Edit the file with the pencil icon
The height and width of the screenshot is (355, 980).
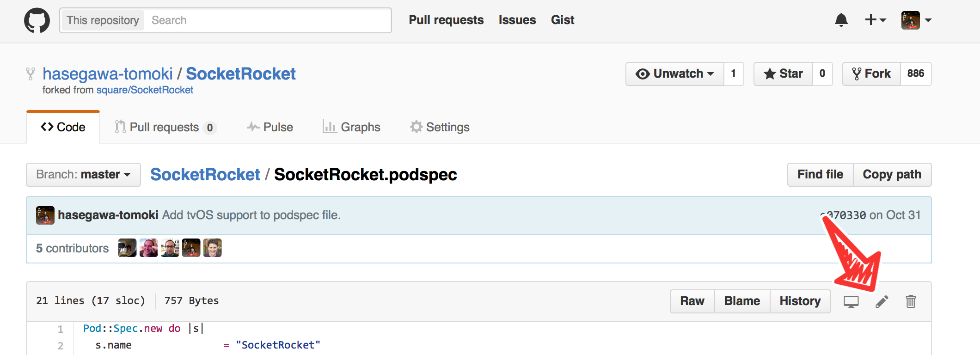point(882,302)
